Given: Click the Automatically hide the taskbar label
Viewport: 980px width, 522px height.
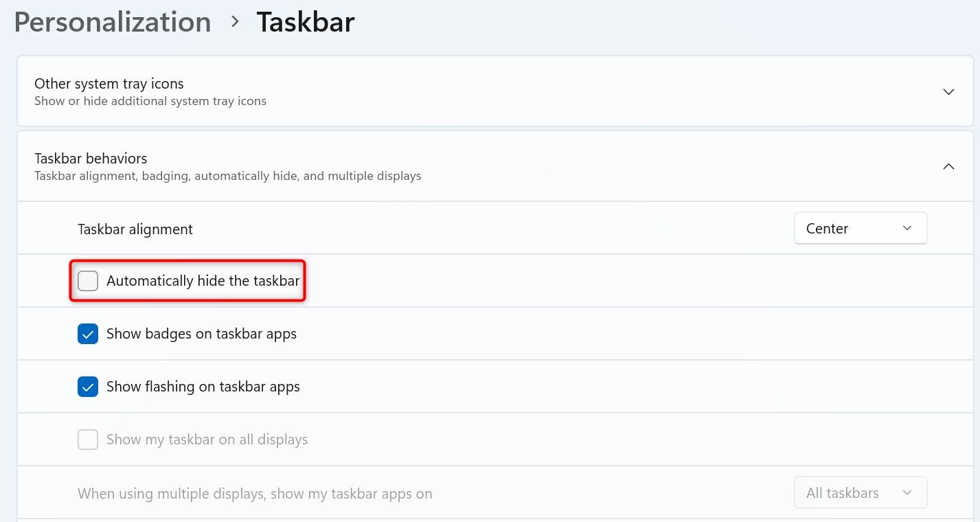Looking at the screenshot, I should click(x=203, y=281).
